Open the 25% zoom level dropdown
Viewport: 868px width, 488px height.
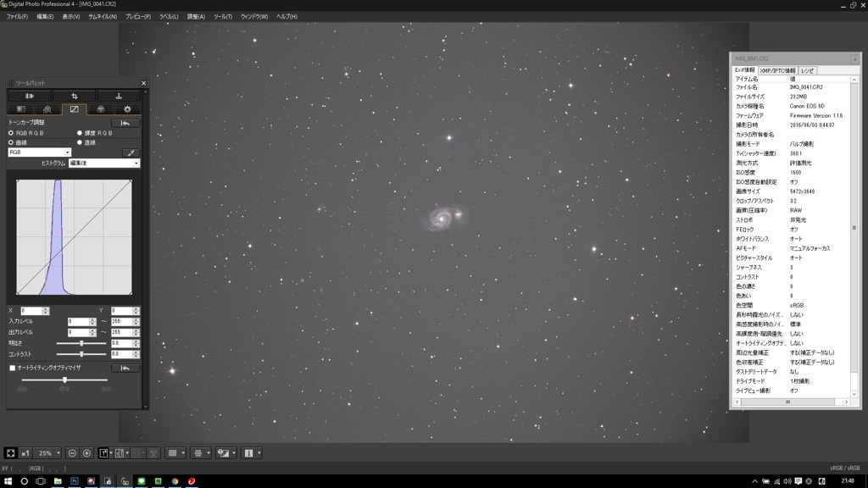[x=49, y=453]
